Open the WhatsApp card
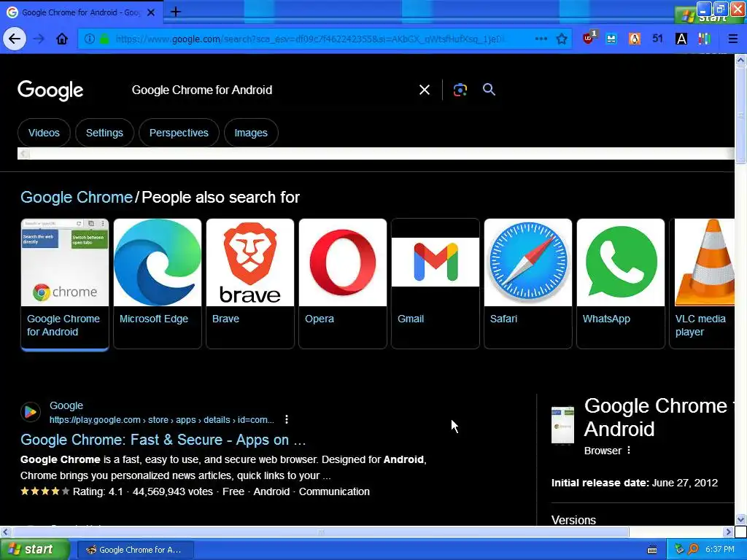 (620, 284)
